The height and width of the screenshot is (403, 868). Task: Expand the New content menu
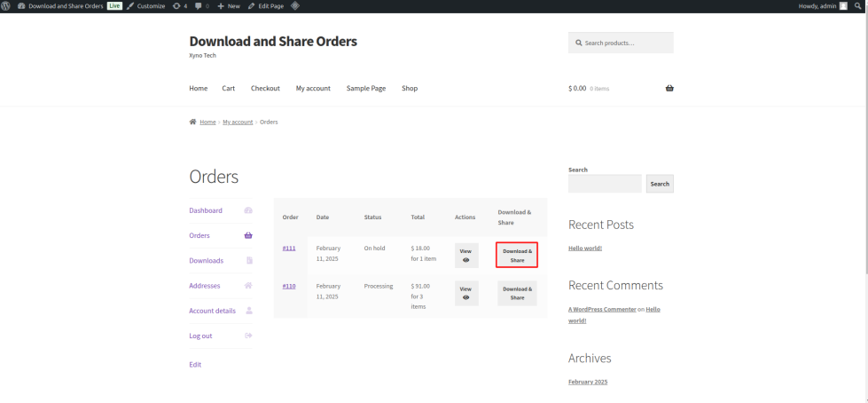click(x=229, y=5)
